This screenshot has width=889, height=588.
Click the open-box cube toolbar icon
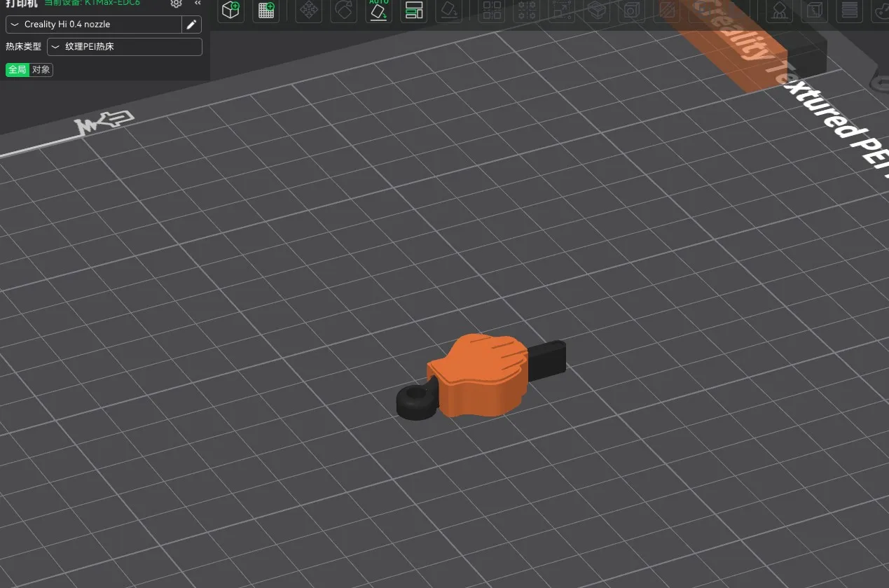click(596, 10)
